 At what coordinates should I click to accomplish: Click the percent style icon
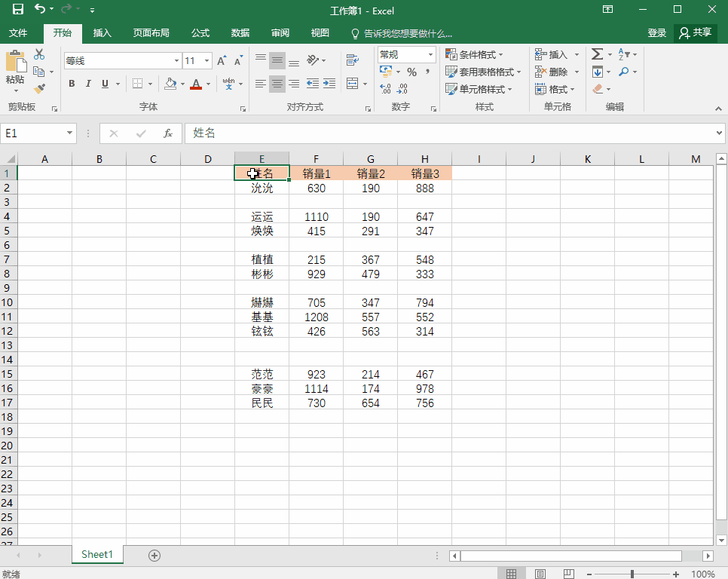411,72
